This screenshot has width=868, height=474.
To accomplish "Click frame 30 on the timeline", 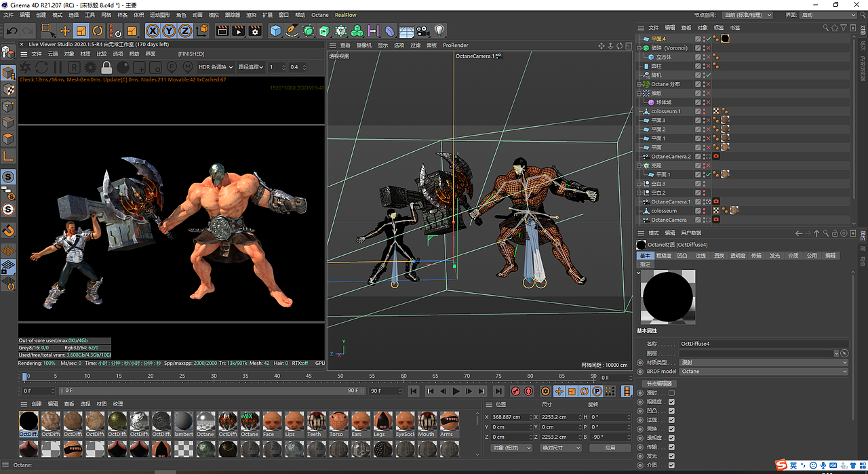I will click(214, 376).
